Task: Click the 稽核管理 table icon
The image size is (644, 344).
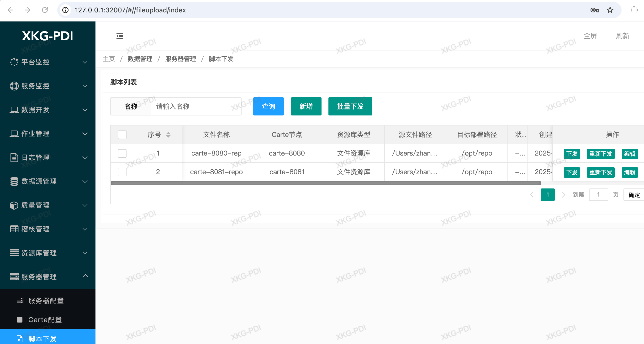Action: (14, 229)
